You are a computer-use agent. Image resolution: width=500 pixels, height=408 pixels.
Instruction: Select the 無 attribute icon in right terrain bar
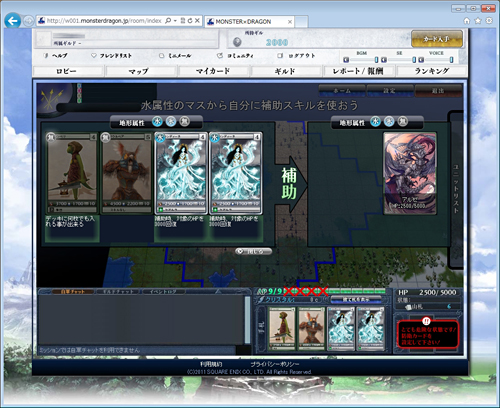pyautogui.click(x=403, y=122)
